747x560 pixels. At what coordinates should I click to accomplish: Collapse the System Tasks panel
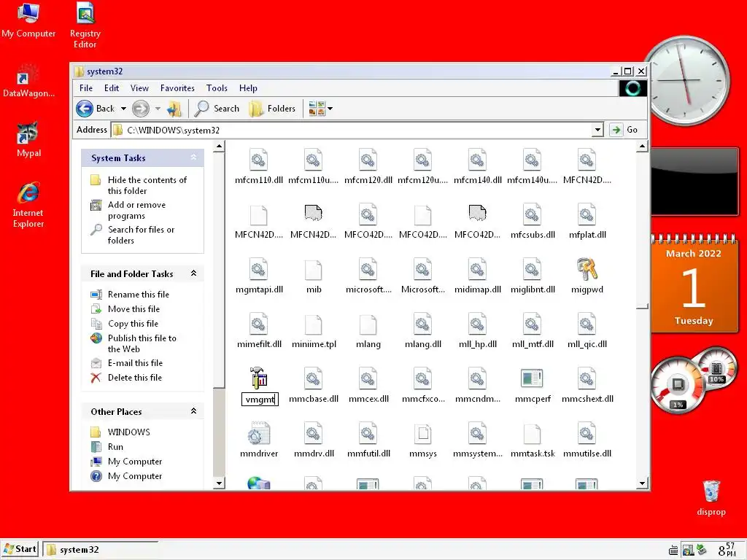click(x=193, y=157)
